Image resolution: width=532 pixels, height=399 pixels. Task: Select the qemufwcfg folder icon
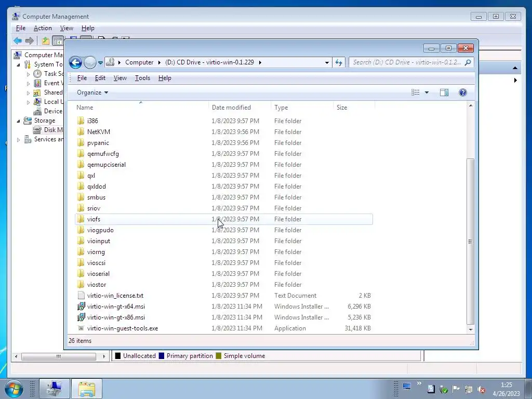pyautogui.click(x=81, y=153)
